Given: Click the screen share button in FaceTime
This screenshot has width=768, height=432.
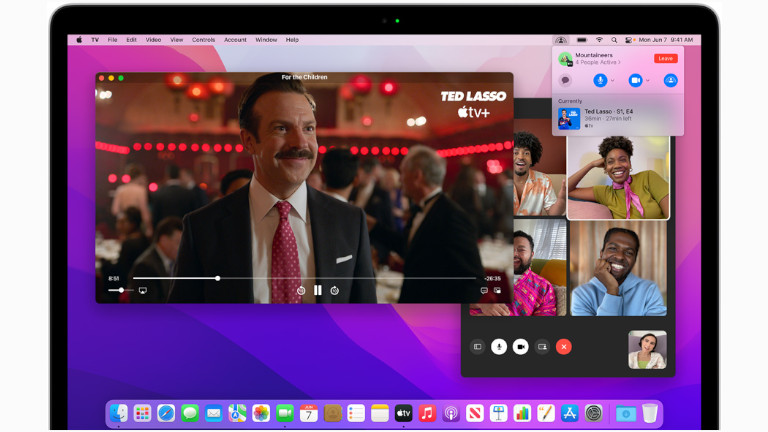Looking at the screenshot, I should pyautogui.click(x=542, y=347).
